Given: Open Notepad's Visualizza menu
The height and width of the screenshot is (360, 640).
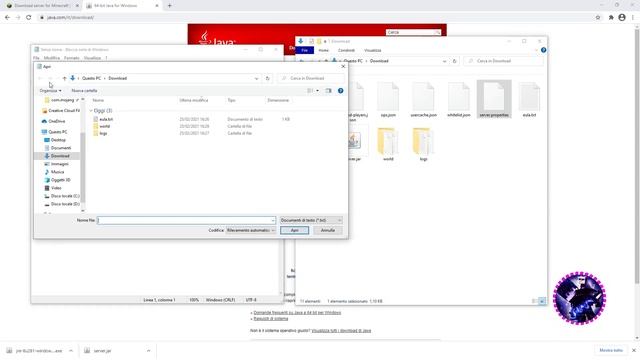Looking at the screenshot, I should (92, 58).
